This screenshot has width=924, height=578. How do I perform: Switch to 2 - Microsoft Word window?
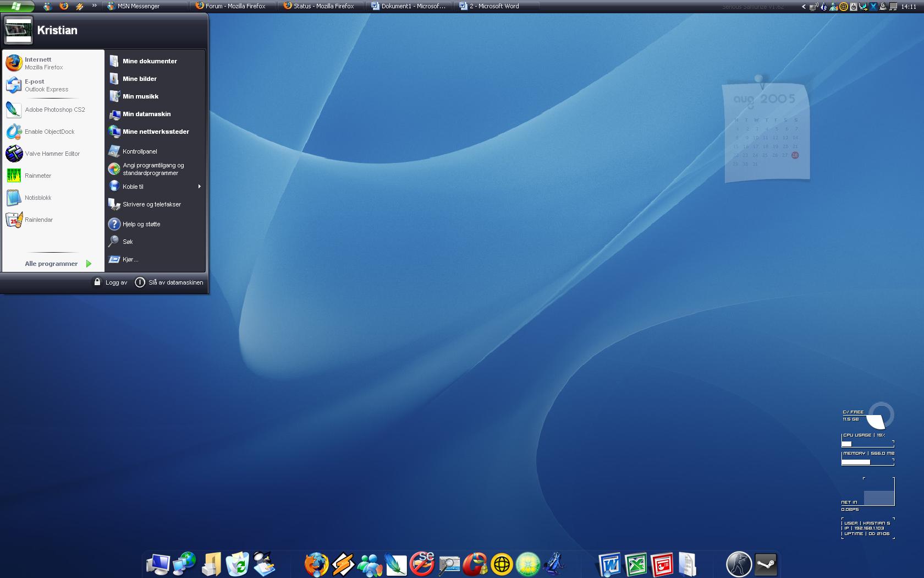(498, 6)
